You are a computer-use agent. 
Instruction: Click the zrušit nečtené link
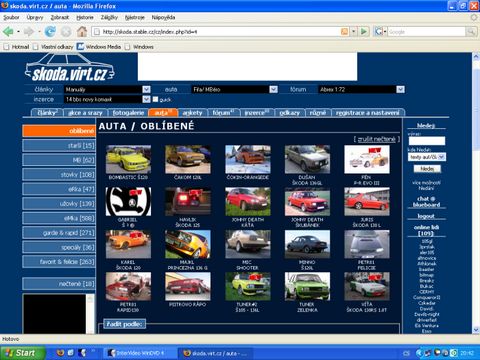(x=377, y=139)
